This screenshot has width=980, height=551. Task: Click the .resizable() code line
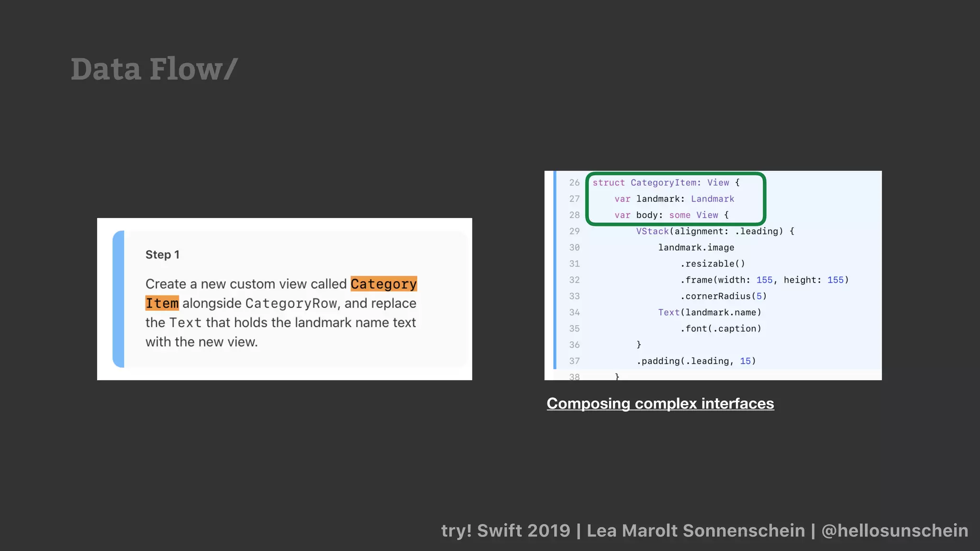coord(713,264)
